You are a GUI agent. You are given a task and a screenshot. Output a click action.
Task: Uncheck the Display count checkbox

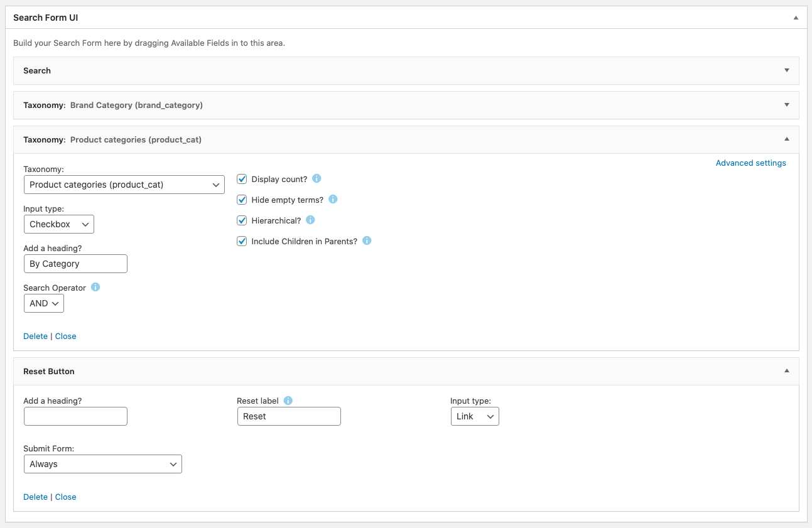(242, 179)
